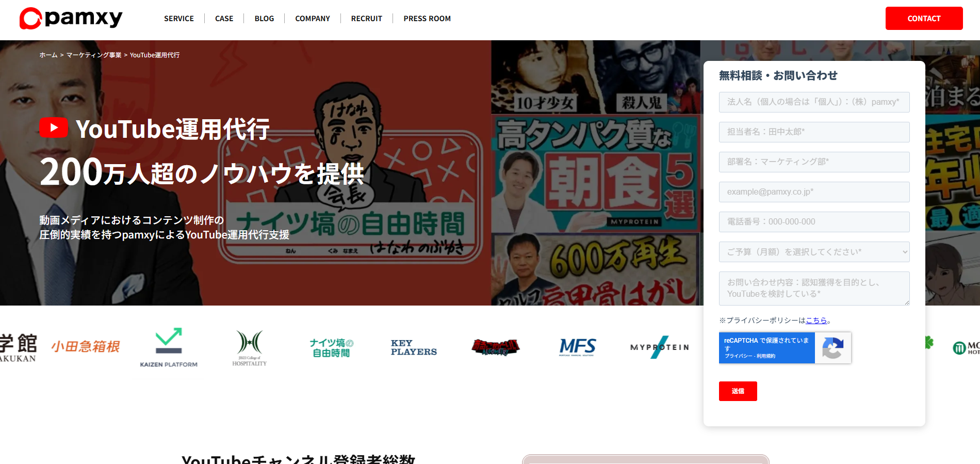980x464 pixels.
Task: Open the PRESS ROOM menu item
Action: pyautogui.click(x=427, y=19)
